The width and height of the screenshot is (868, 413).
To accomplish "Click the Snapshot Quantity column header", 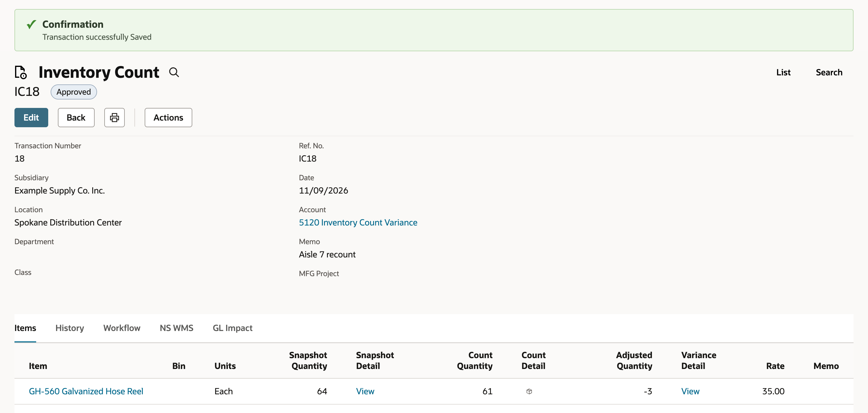I will [x=308, y=361].
